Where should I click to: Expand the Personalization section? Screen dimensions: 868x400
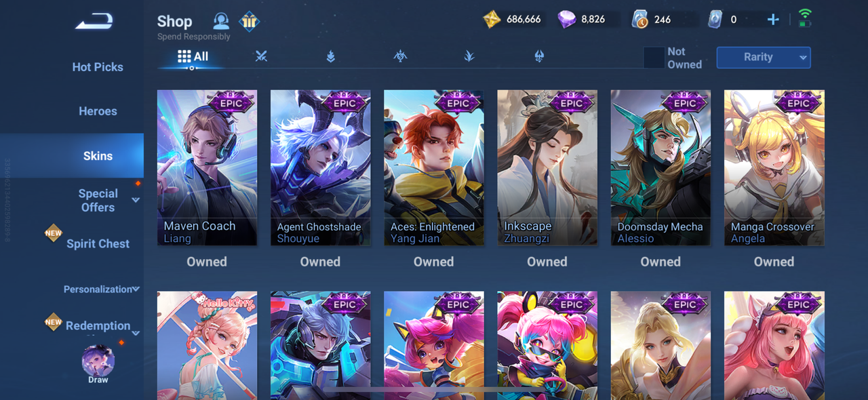pos(136,289)
